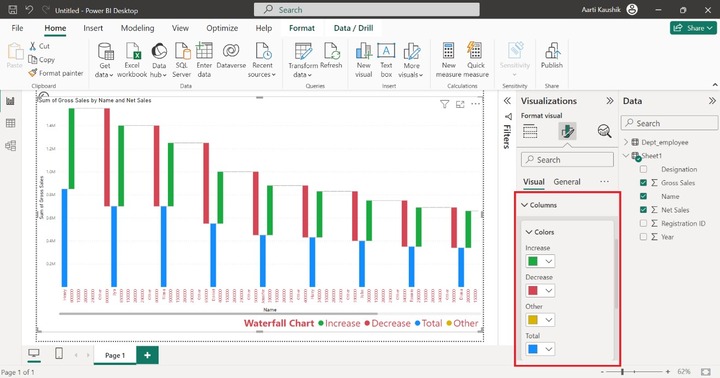Click the title bar Search box
Viewport: 720px width, 378px height.
[x=366, y=10]
